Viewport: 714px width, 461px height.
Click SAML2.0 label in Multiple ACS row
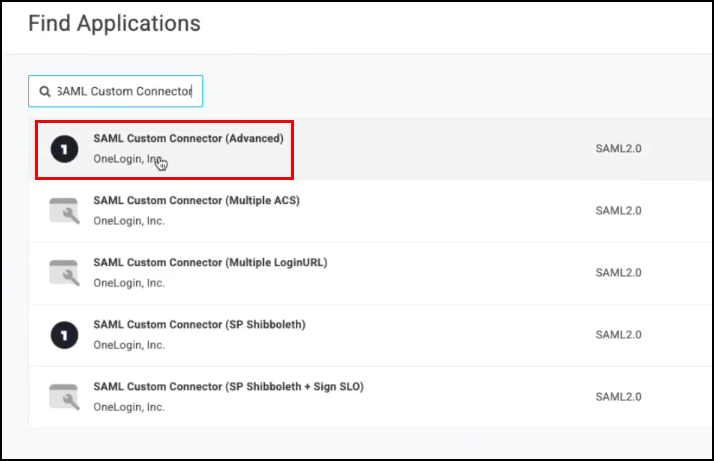pos(617,211)
